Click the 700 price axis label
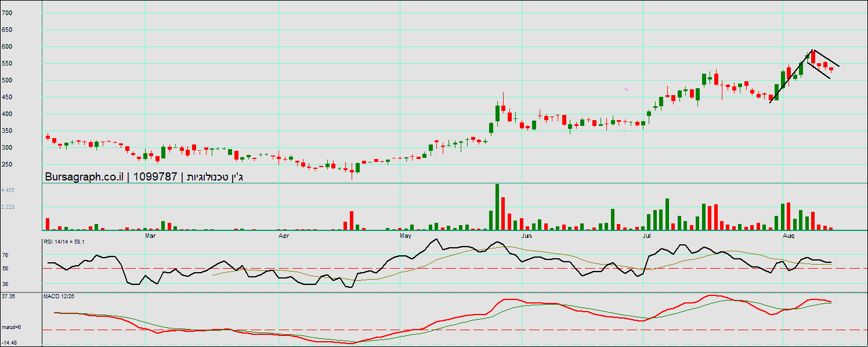Image resolution: width=868 pixels, height=347 pixels. tap(7, 12)
